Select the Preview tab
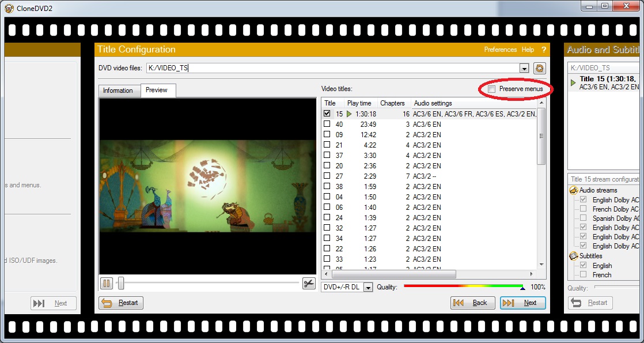Screen dimensions: 644x343 click(157, 91)
